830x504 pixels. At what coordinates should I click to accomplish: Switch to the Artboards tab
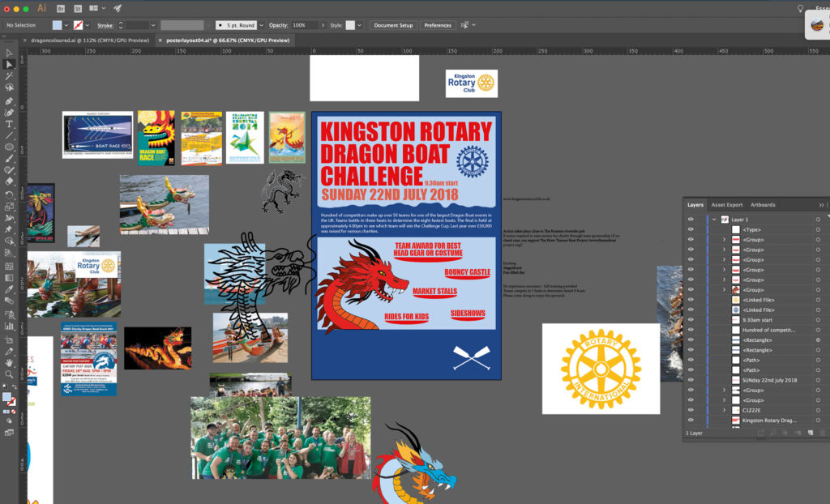(763, 205)
